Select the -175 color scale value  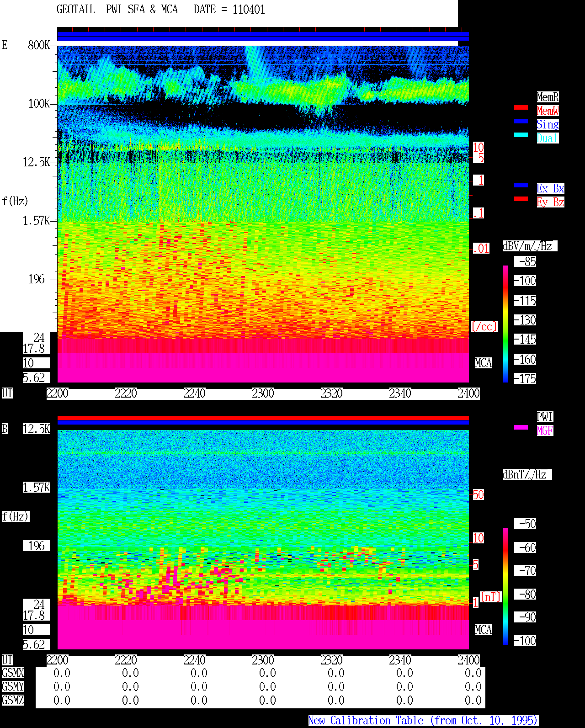click(x=525, y=378)
